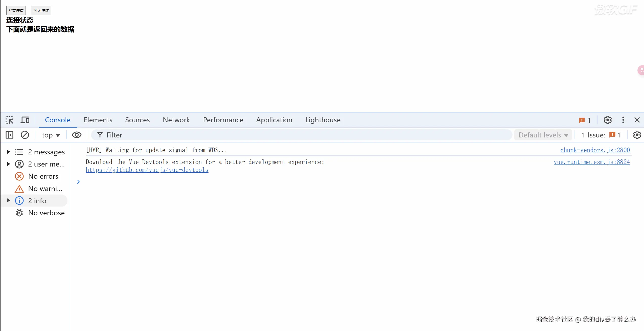Click the console Filter input field

(303, 135)
